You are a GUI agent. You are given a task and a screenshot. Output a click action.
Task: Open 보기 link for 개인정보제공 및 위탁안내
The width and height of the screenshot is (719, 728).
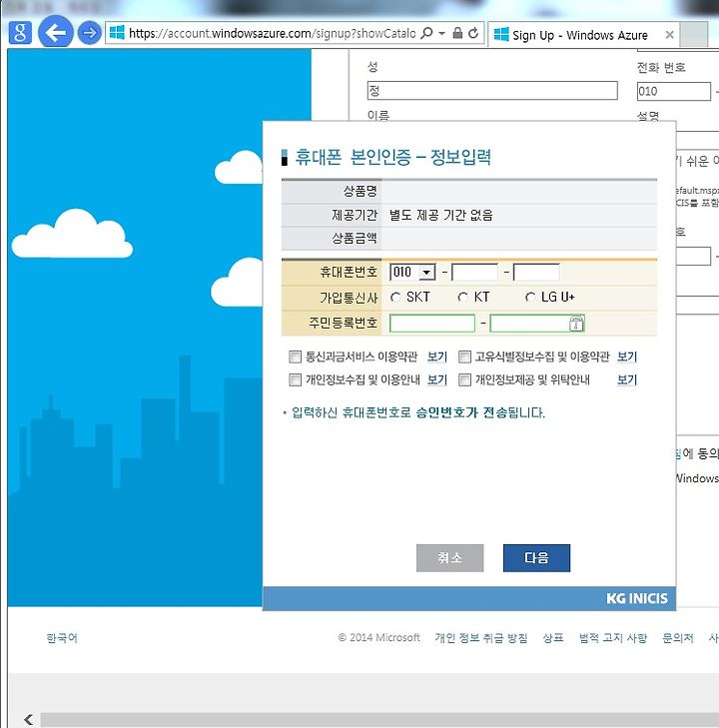tap(627, 379)
